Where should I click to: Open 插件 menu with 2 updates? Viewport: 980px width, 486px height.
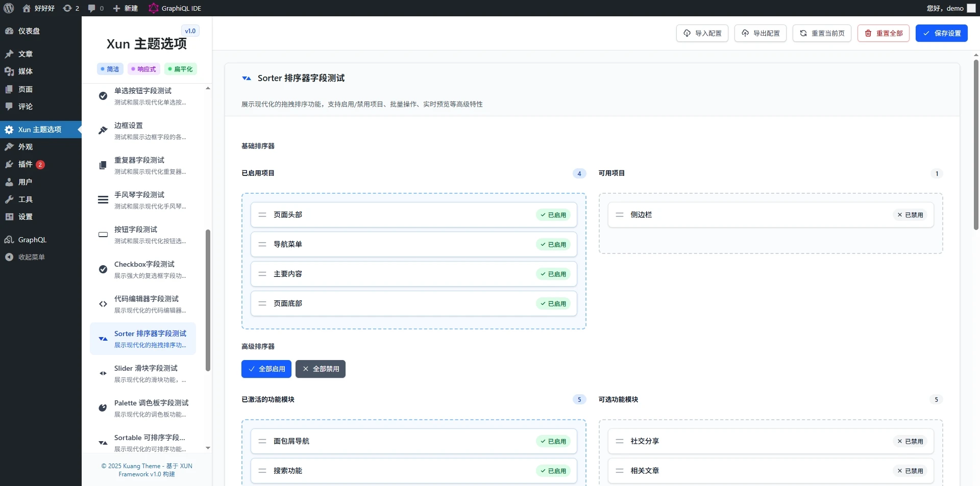tap(41, 164)
